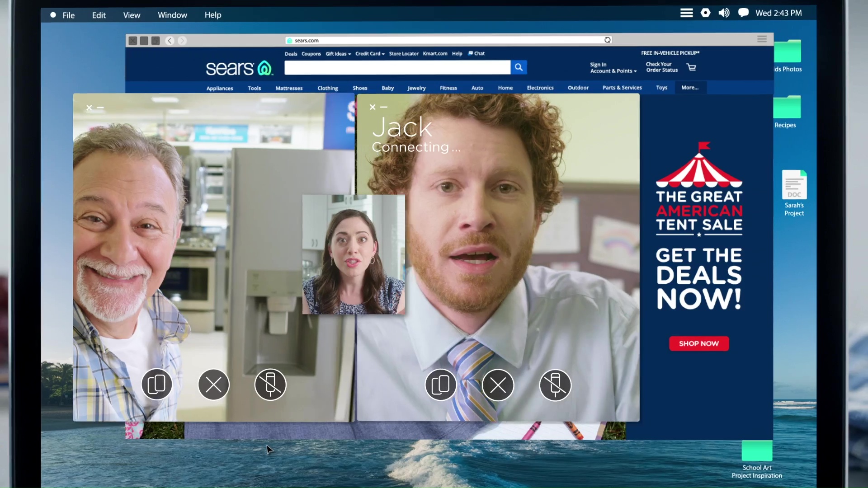End the call with the older man
868x488 pixels.
coord(213,385)
